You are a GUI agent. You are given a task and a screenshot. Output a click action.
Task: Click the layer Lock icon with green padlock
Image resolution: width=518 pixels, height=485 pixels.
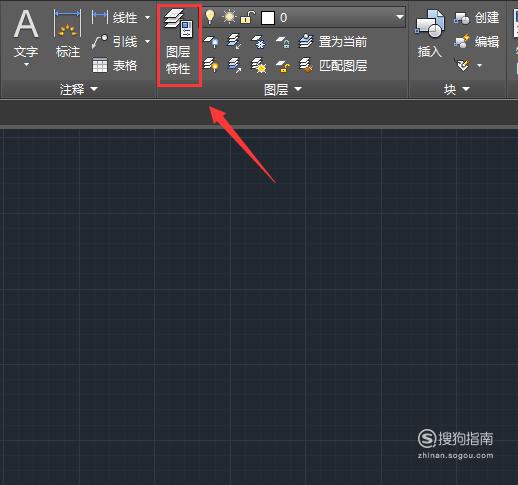click(283, 42)
